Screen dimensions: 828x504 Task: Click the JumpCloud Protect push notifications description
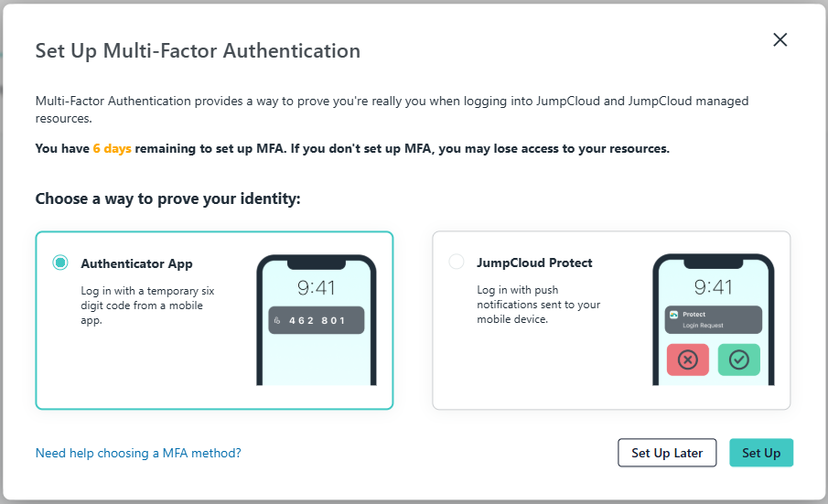click(538, 306)
